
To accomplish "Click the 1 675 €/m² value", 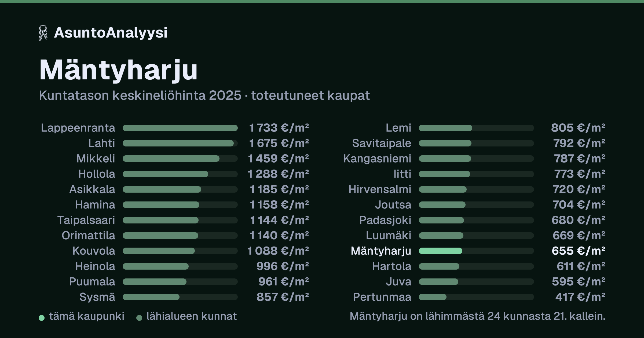I will pyautogui.click(x=279, y=143).
